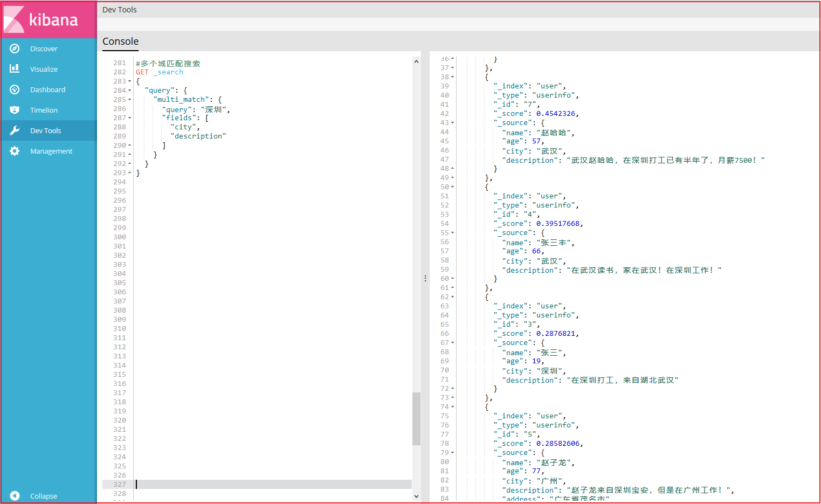
Task: Fold the result object at line 50
Action: (x=453, y=187)
